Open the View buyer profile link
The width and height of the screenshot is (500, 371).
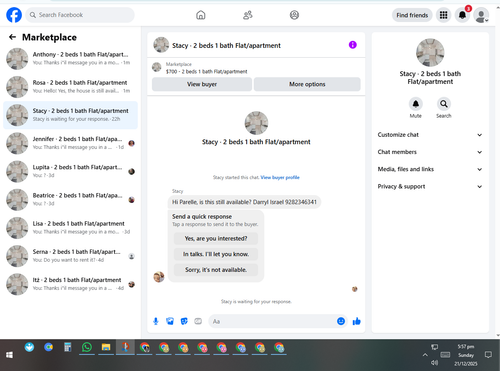click(x=280, y=177)
